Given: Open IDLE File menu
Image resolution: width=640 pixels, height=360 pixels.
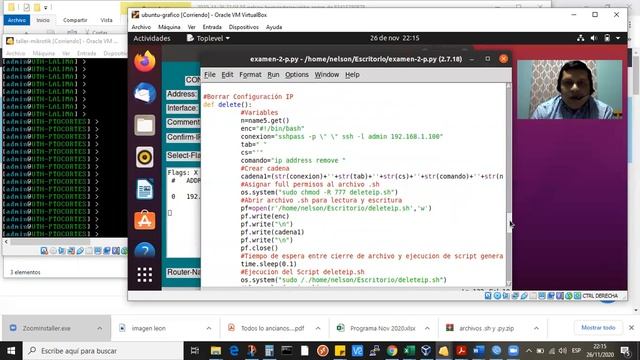Looking at the screenshot, I should coord(209,75).
